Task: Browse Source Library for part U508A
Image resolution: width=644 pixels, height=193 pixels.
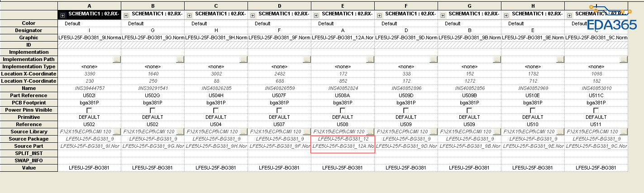Action: [x=370, y=132]
